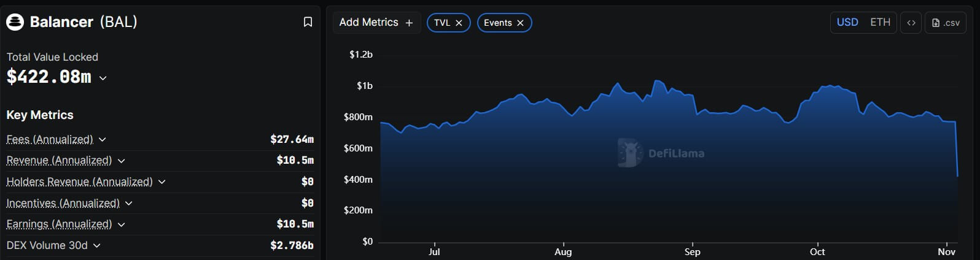980x260 pixels.
Task: Open the embed code icon
Action: pos(911,23)
